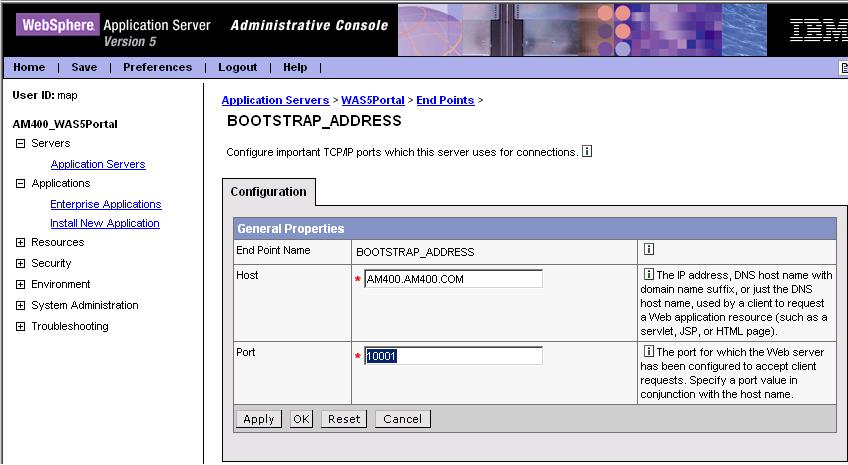Go to Home in the menu bar
This screenshot has width=848, height=465.
(29, 67)
